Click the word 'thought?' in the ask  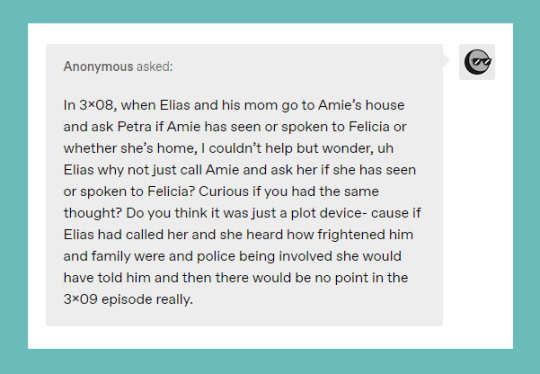(x=93, y=213)
